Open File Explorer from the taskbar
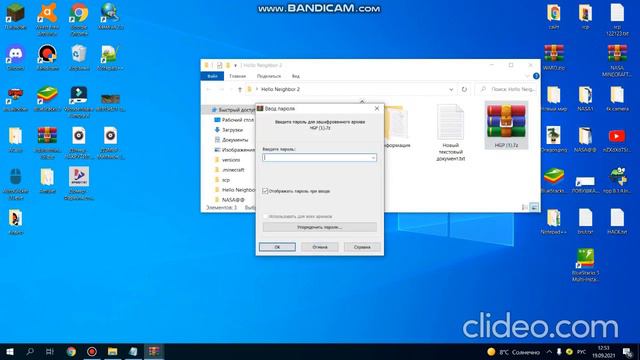Screen dimensions: 640x360 click(x=112, y=352)
